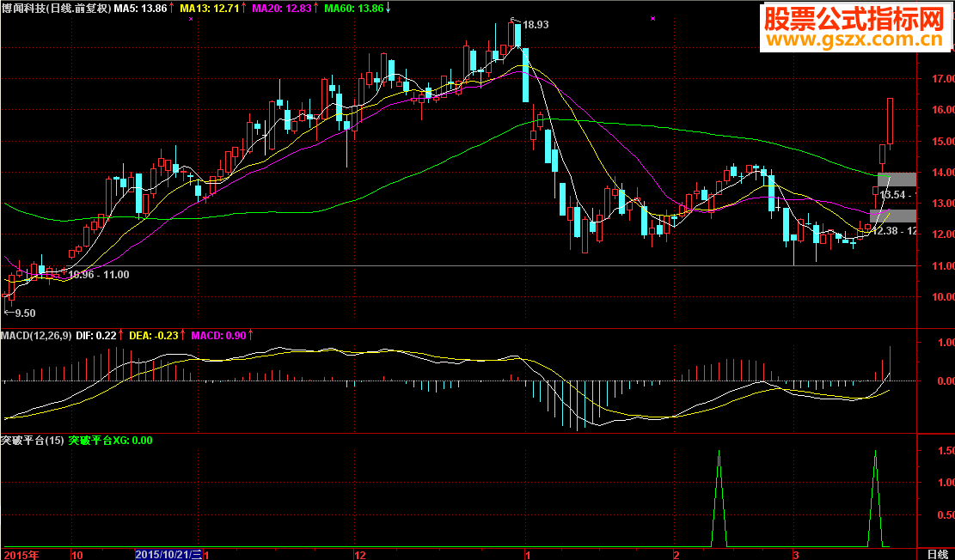Image resolution: width=955 pixels, height=560 pixels.
Task: Select the magenta MA20: 12.83 legend
Action: 283,8
